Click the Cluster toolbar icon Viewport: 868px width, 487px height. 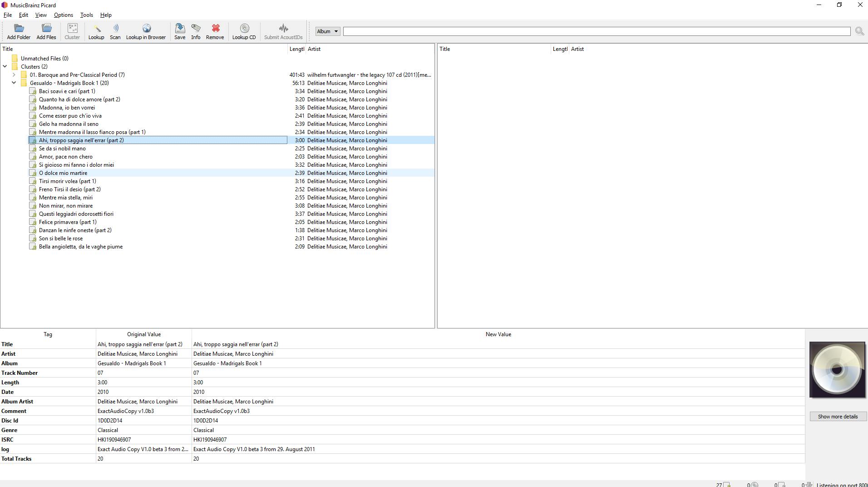72,29
